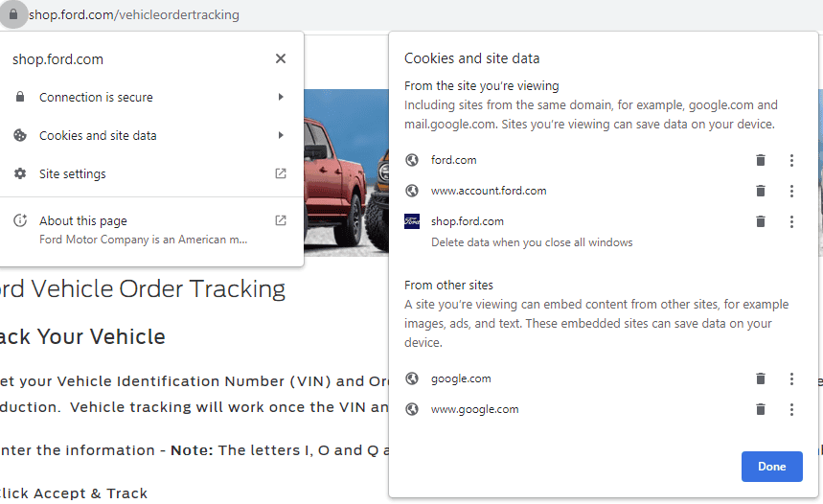Click the lock icon in the address bar
Viewport: 823px width, 504px height.
[x=13, y=14]
